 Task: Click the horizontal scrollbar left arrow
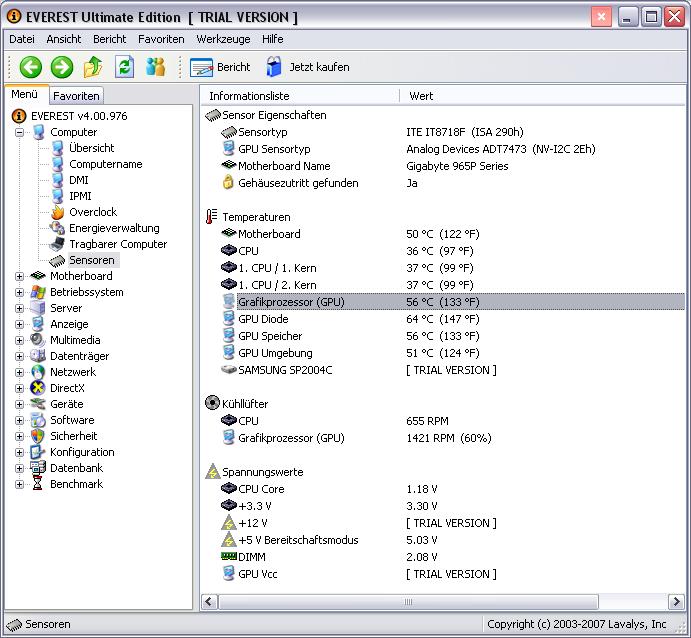(209, 601)
